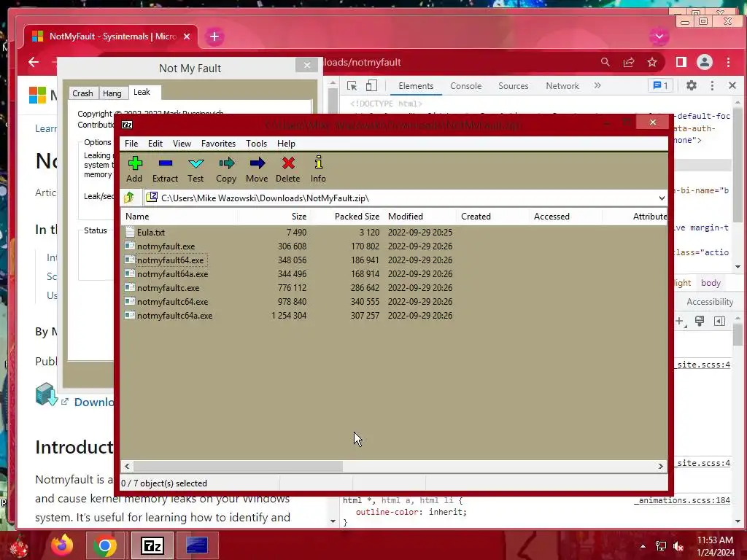
Task: Toggle DevTools device toolbar icon
Action: tap(371, 86)
